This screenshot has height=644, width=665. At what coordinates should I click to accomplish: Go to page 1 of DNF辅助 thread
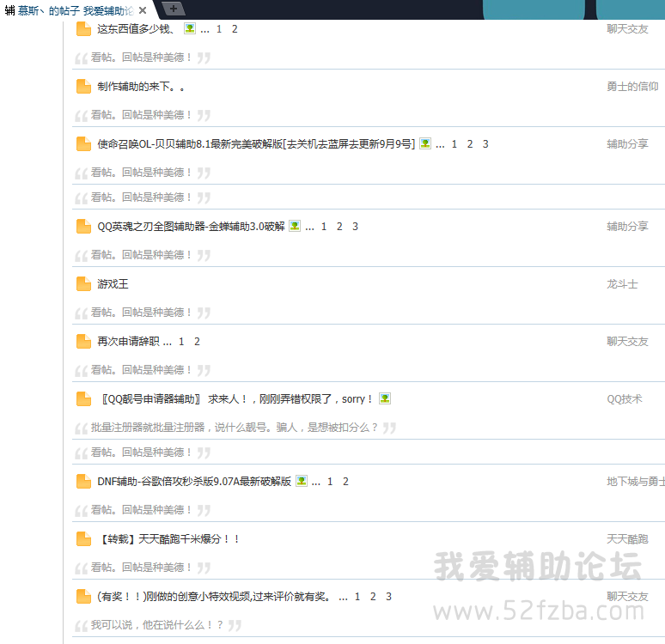[x=330, y=482]
